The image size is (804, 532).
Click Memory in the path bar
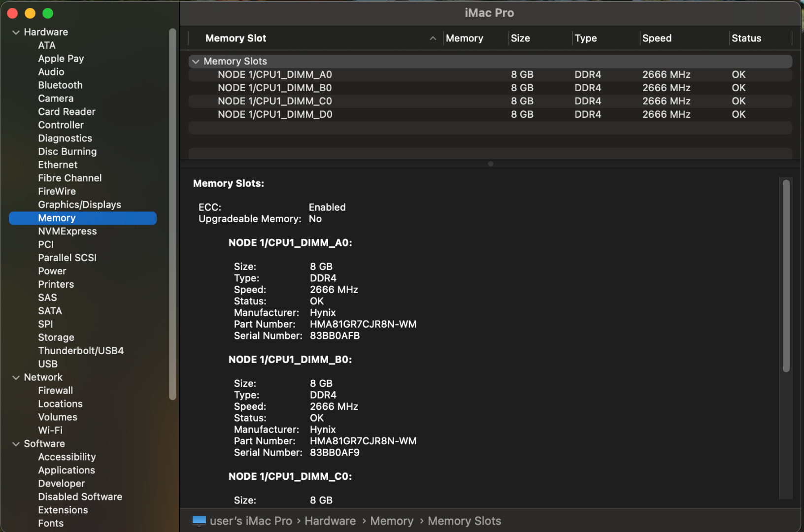392,521
